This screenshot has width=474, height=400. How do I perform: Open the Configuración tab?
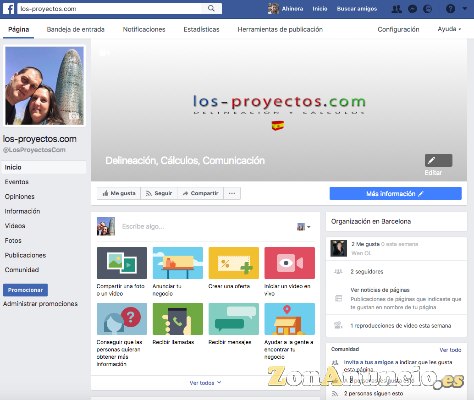tap(398, 29)
